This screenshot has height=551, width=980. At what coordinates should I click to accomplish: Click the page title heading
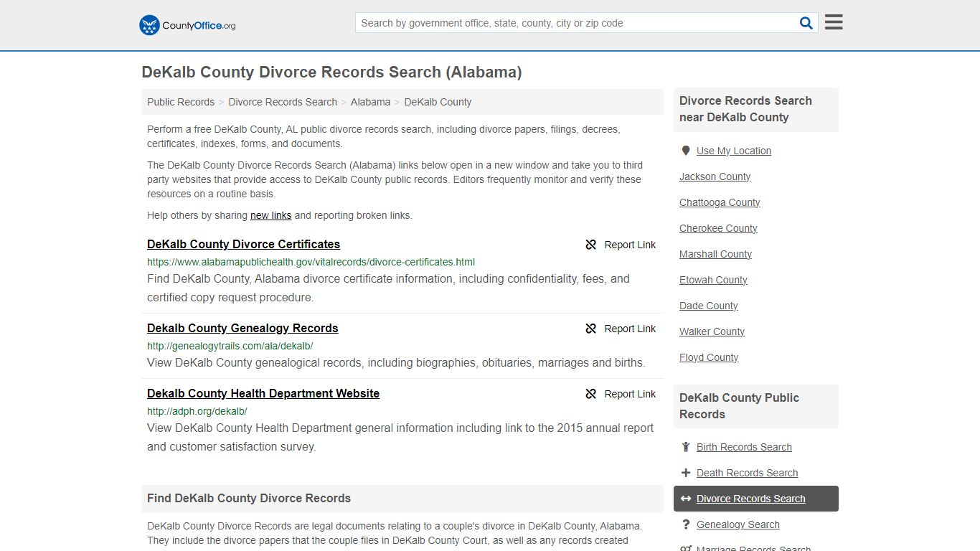point(331,72)
